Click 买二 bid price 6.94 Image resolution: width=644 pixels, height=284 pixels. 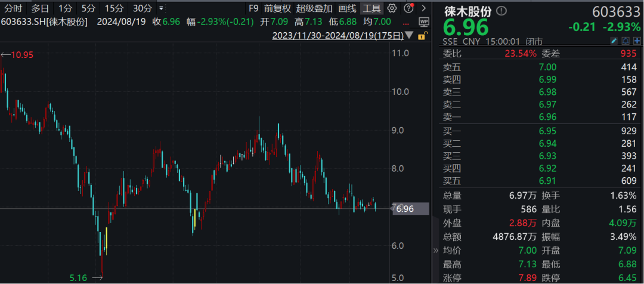point(549,143)
